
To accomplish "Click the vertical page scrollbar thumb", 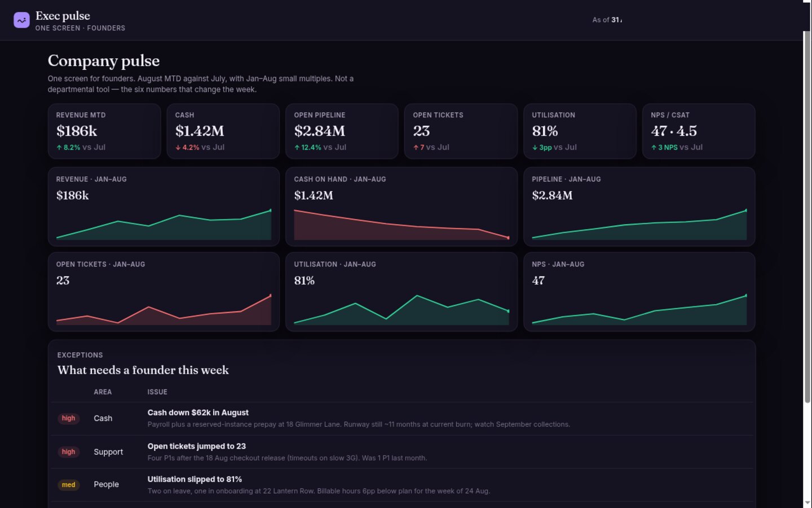I will 807,217.
